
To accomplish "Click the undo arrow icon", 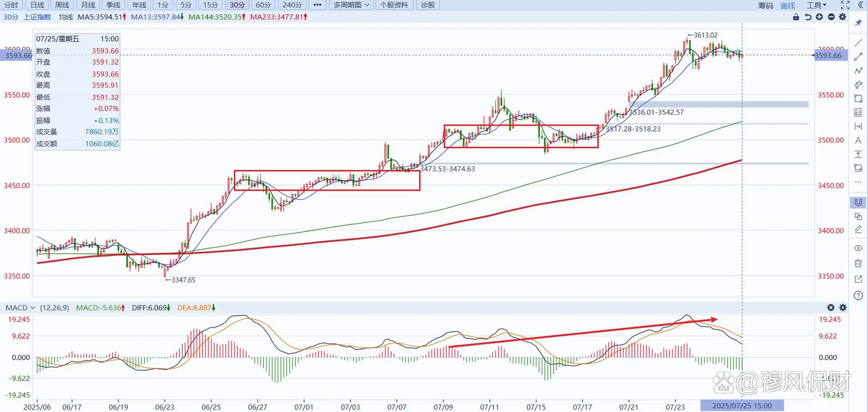I will click(x=808, y=17).
